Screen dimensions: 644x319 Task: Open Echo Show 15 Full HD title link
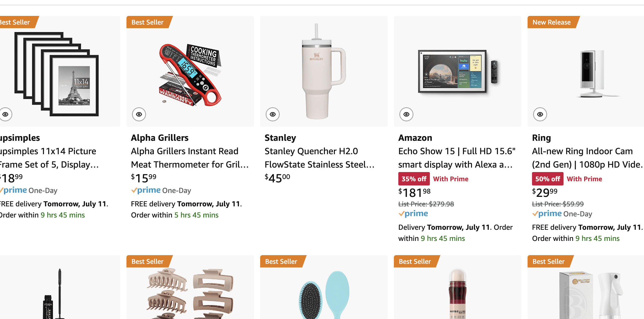[457, 158]
